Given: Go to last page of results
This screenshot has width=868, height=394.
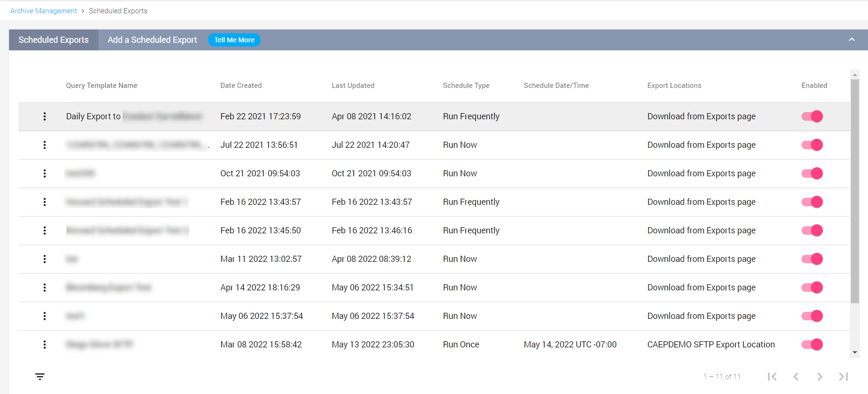Looking at the screenshot, I should [x=843, y=377].
